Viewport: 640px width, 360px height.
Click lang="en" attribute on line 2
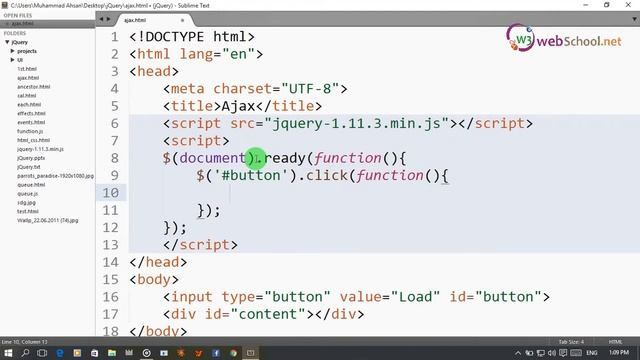pyautogui.click(x=218, y=54)
